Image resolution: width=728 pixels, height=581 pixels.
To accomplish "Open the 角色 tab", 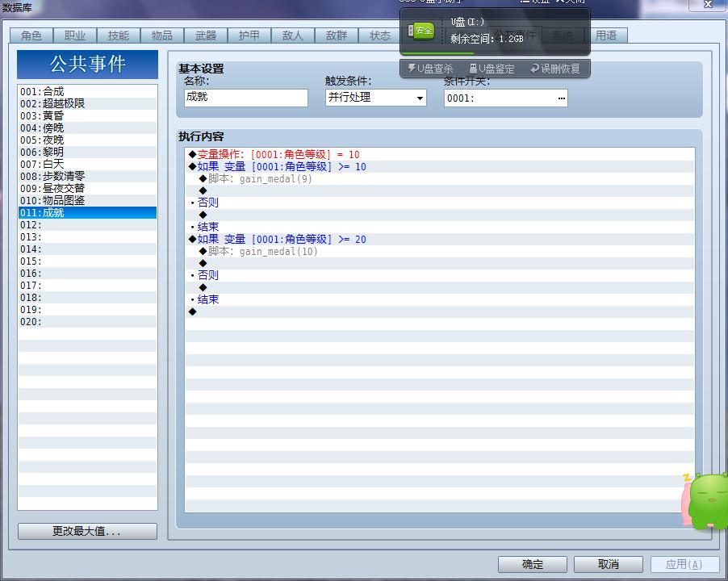I will (x=31, y=36).
